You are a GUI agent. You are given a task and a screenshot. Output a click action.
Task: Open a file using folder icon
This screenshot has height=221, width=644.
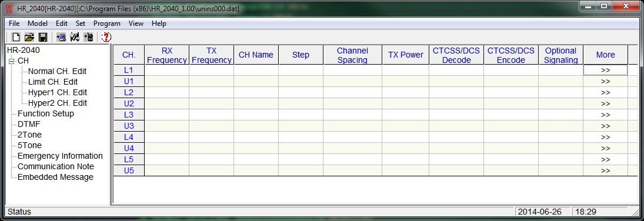(29, 38)
